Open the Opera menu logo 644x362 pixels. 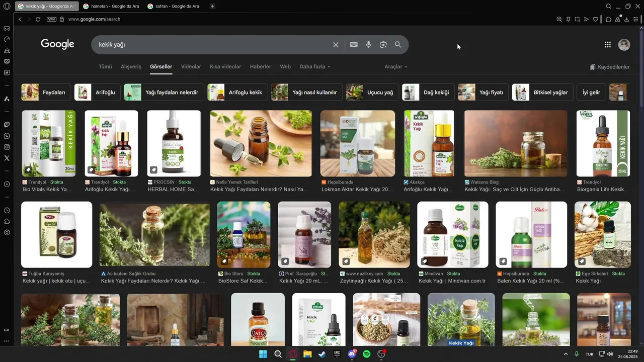7,7
